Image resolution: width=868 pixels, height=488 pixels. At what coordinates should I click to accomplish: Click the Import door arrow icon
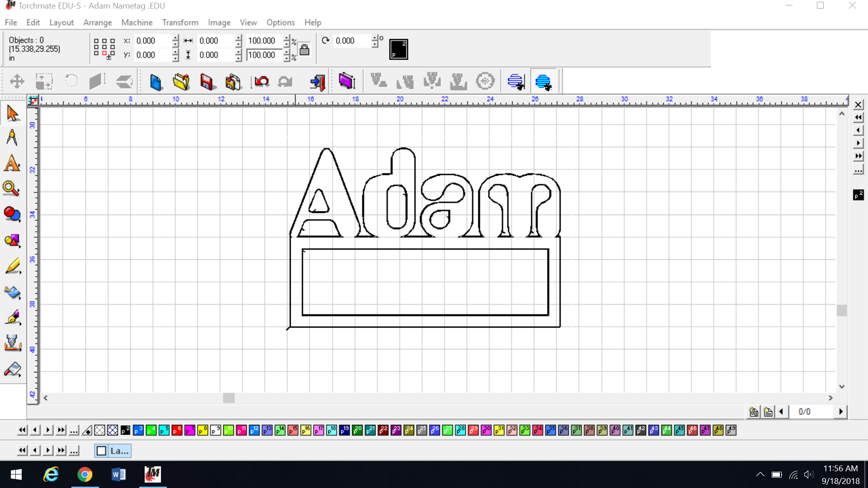317,82
